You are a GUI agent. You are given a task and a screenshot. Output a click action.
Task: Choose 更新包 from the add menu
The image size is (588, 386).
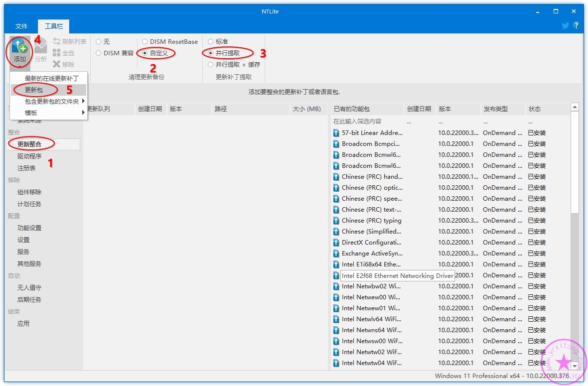[x=49, y=90]
